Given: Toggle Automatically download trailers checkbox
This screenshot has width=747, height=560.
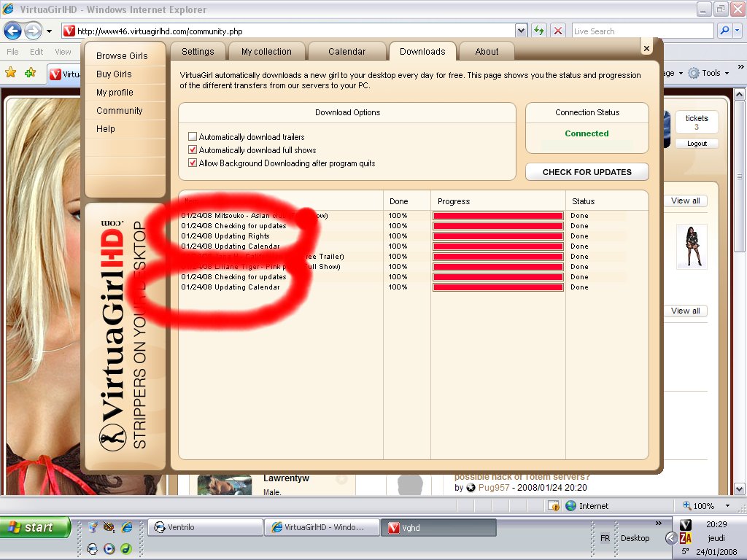Looking at the screenshot, I should pos(193,136).
